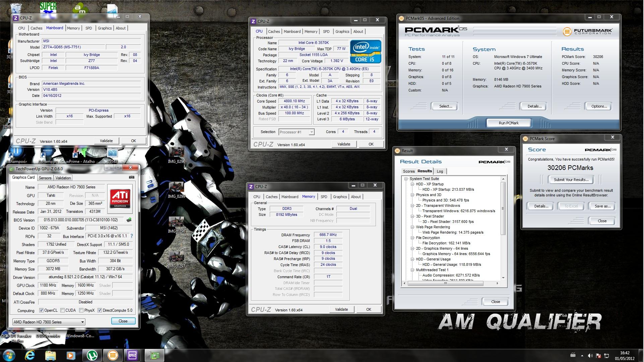Collapse the Multithreaded Test 1 node

pos(412,270)
